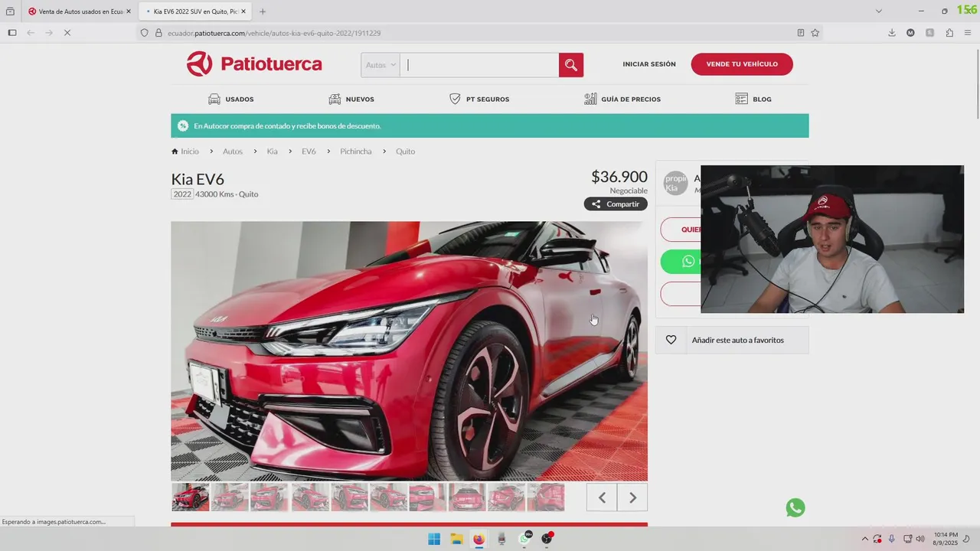
Task: Open the tracking protection shield icon
Action: coord(144,33)
